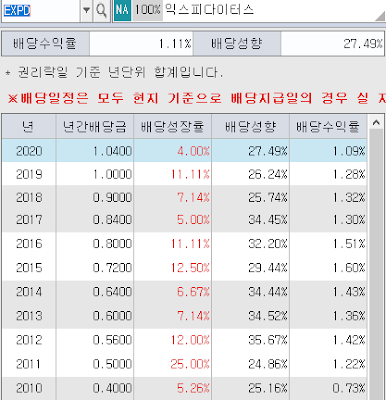Click the table's 배당성향 column header
Image resolution: width=386 pixels, height=400 pixels.
pyautogui.click(x=250, y=126)
